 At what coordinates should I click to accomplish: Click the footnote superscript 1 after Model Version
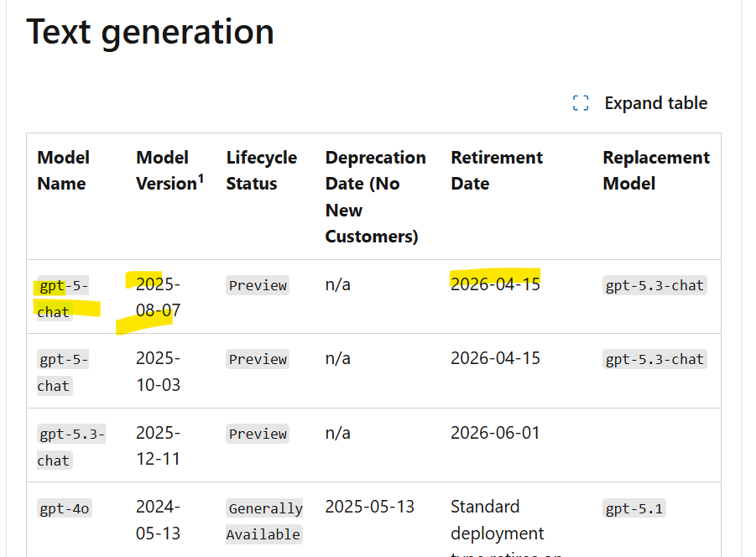click(201, 179)
